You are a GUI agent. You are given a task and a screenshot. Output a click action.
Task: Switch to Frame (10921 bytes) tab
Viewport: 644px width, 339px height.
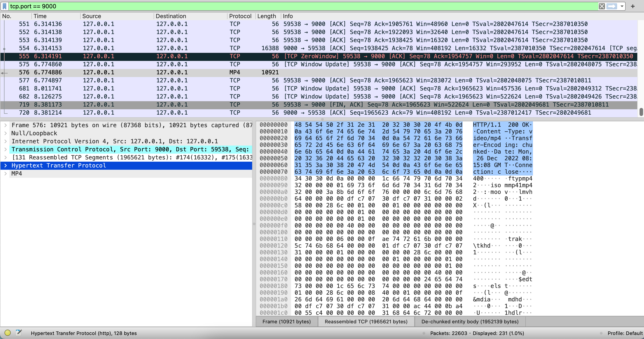(x=286, y=322)
